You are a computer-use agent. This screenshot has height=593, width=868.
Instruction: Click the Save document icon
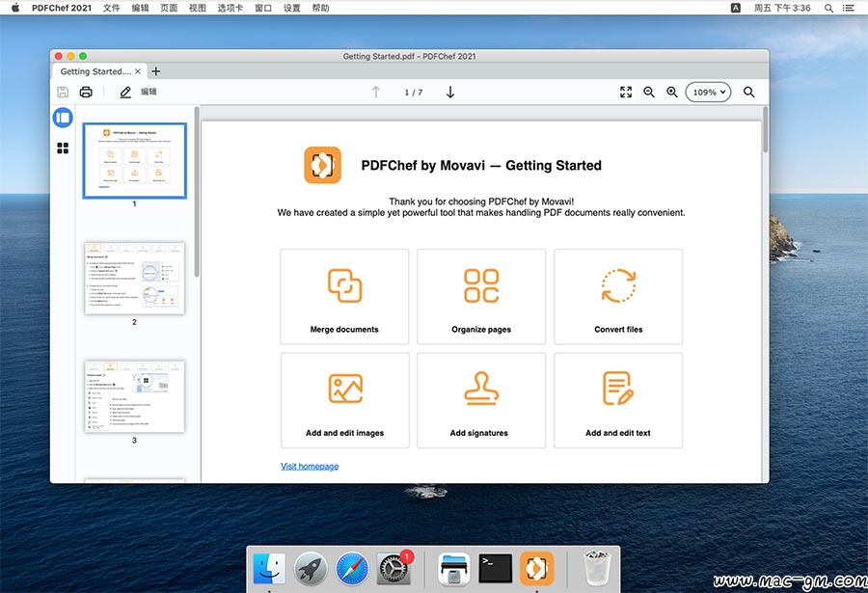pyautogui.click(x=63, y=92)
